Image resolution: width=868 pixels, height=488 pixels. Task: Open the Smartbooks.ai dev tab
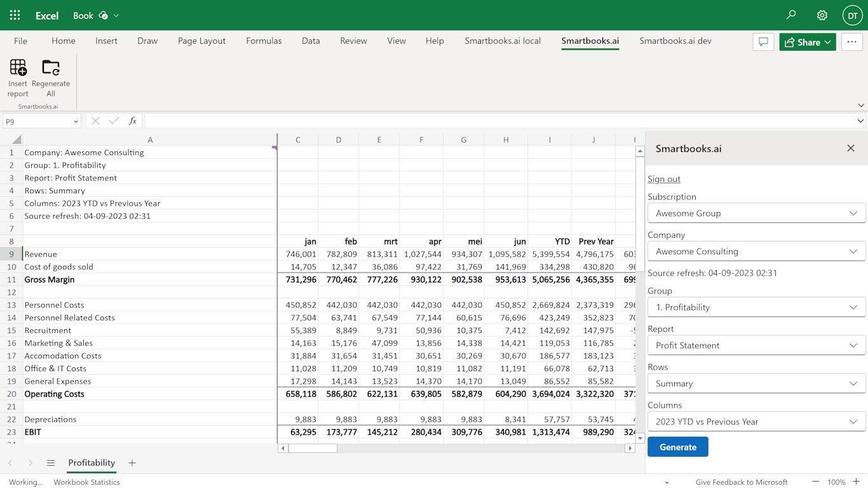pyautogui.click(x=675, y=41)
